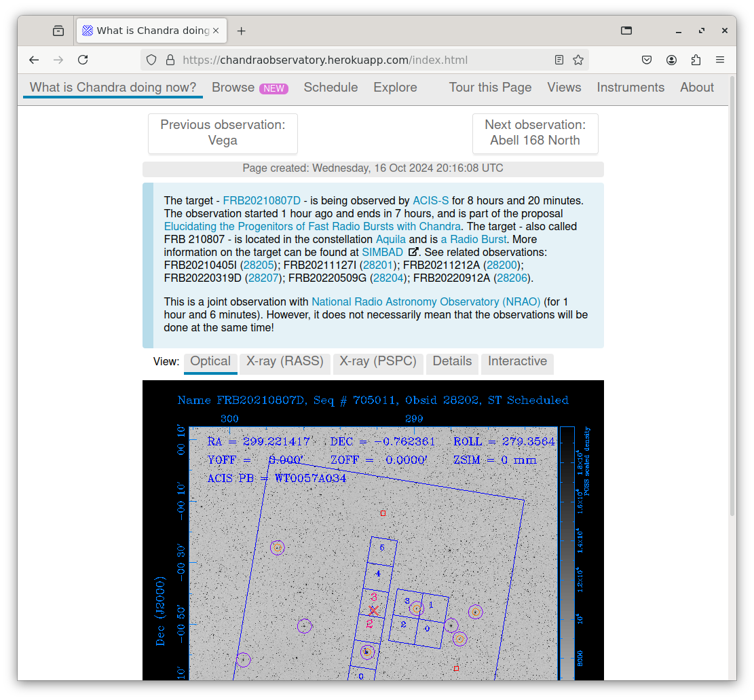The height and width of the screenshot is (700, 754).
Task: Open a new tab with plus icon
Action: [242, 31]
